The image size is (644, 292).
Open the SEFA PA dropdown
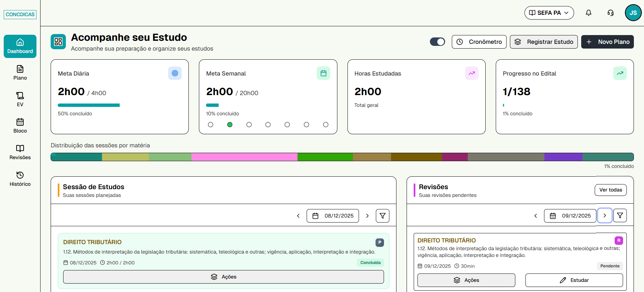[549, 13]
